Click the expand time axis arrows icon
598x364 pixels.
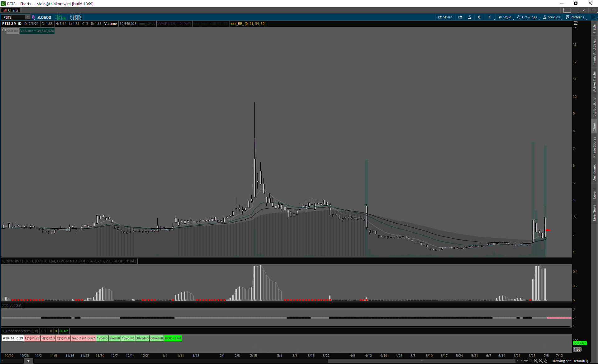[x=526, y=361]
